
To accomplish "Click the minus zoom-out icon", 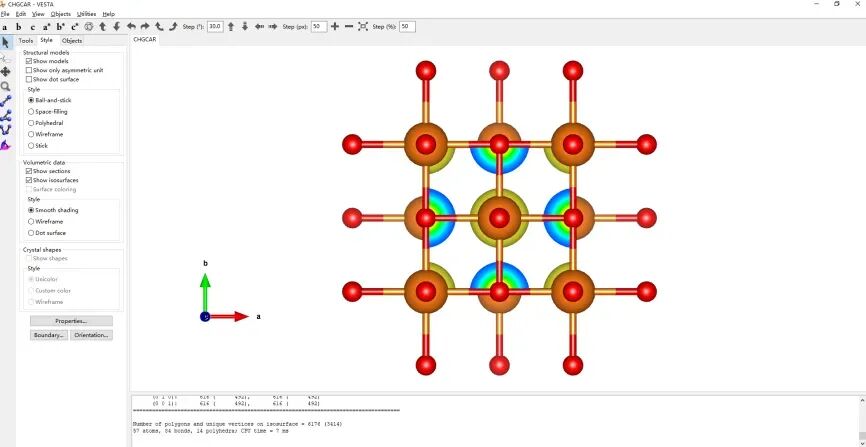I will click(349, 27).
